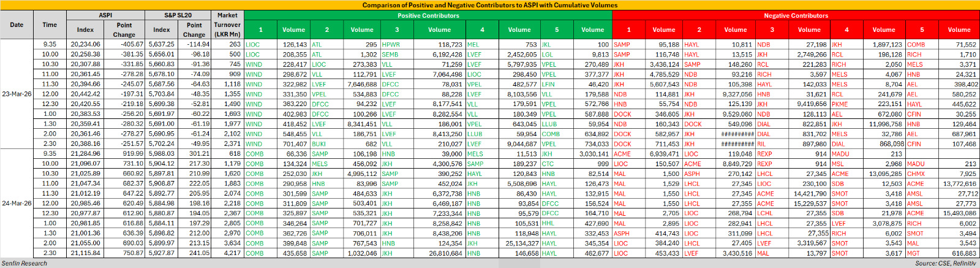Click the Market Turnover (LKR Mn) header

(227, 25)
